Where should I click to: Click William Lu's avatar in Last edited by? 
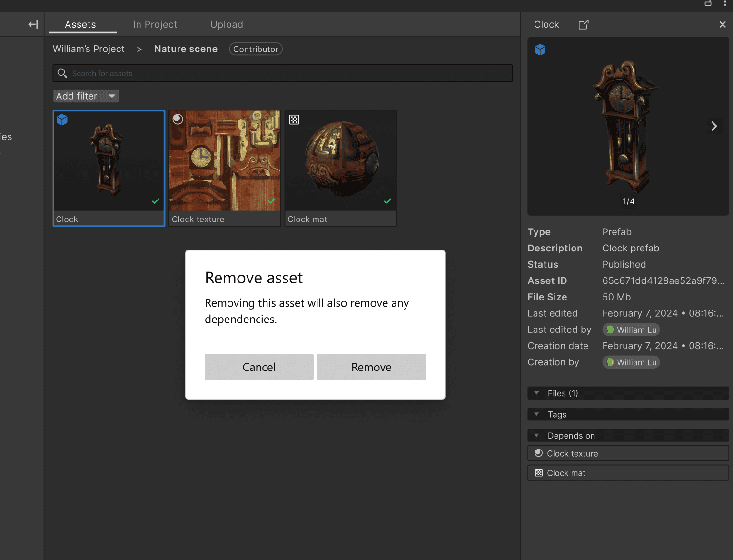coord(610,330)
